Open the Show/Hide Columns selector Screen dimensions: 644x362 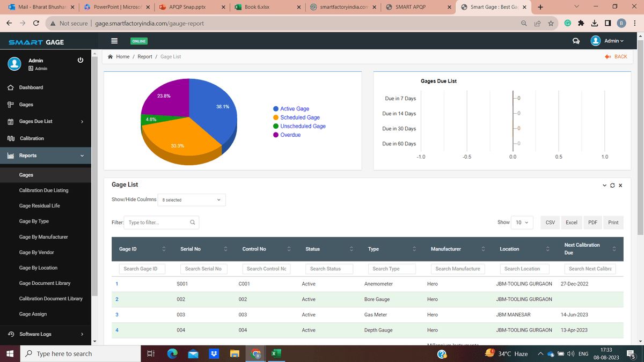pos(191,199)
